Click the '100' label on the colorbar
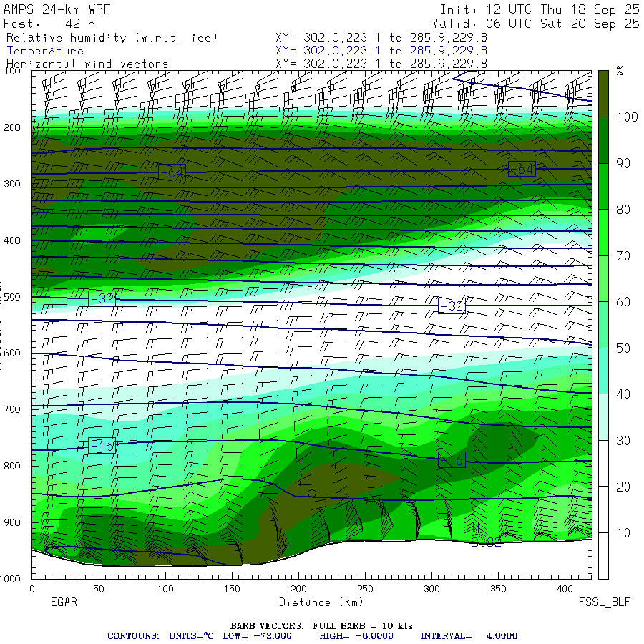The height and width of the screenshot is (644, 644). pyautogui.click(x=627, y=117)
